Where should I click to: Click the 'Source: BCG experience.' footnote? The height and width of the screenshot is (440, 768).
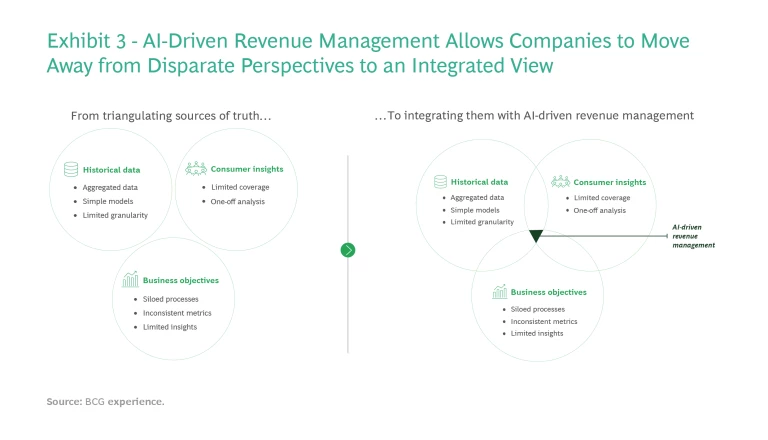click(x=105, y=401)
